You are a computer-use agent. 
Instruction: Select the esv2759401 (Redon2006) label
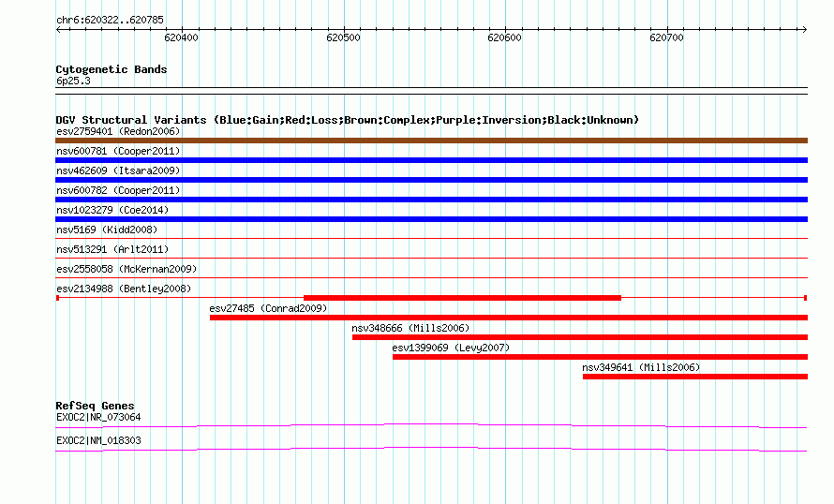[x=118, y=131]
